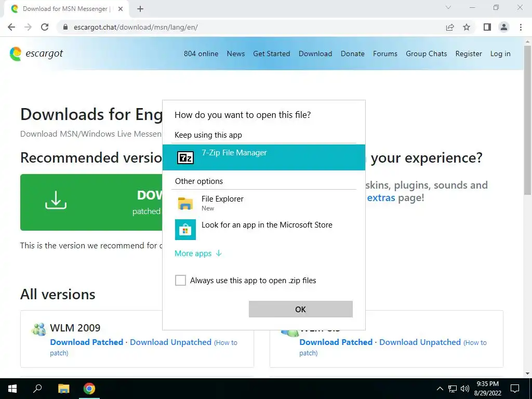The width and height of the screenshot is (532, 399).
Task: Share this page via the share icon
Action: 450,27
